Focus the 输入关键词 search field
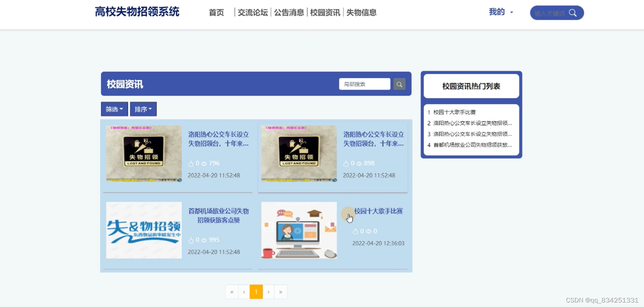The height and width of the screenshot is (307, 644). pyautogui.click(x=550, y=13)
